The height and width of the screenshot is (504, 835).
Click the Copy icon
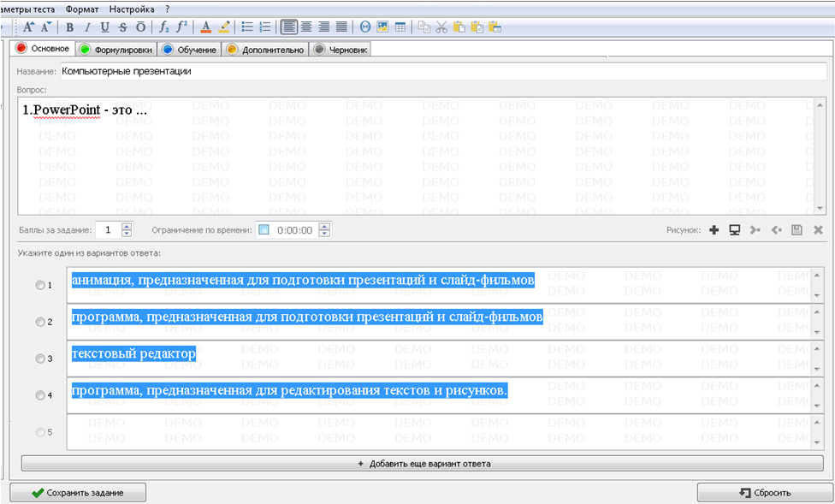coord(424,27)
